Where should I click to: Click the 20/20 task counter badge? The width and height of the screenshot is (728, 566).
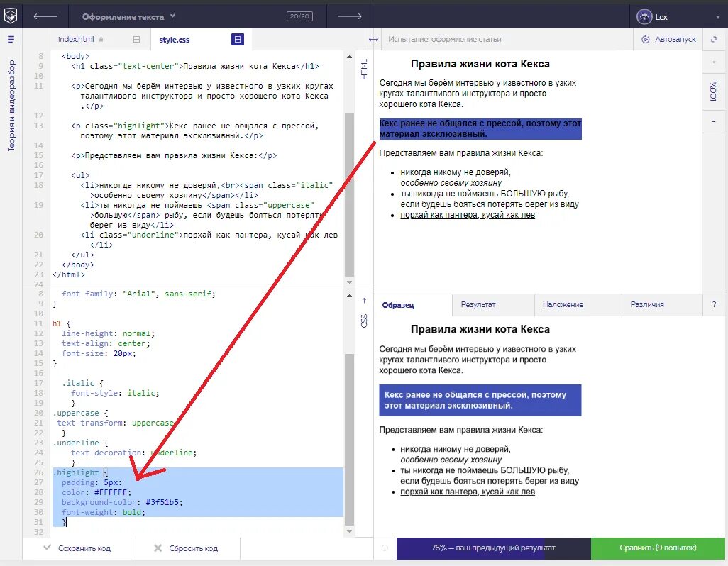299,16
